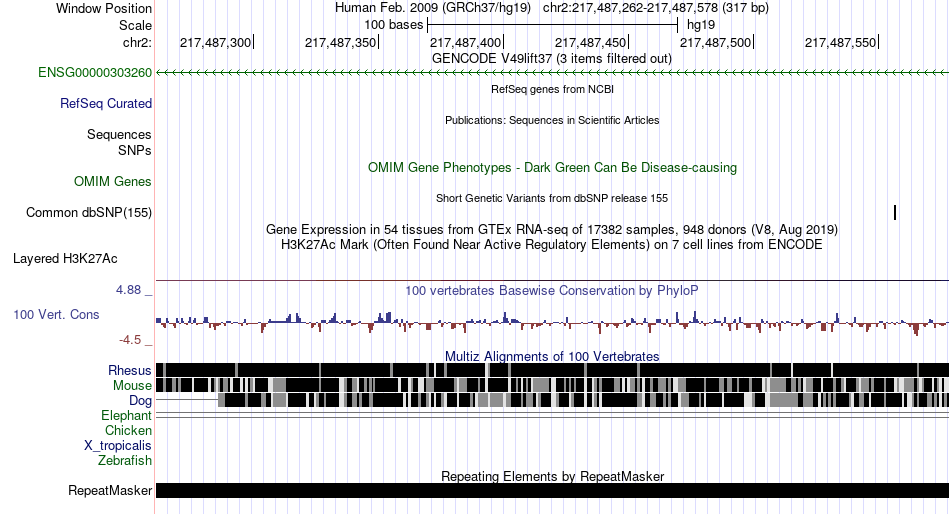Click the chr2: ruler label
Viewport: 950px width, 514px height.
(x=137, y=42)
